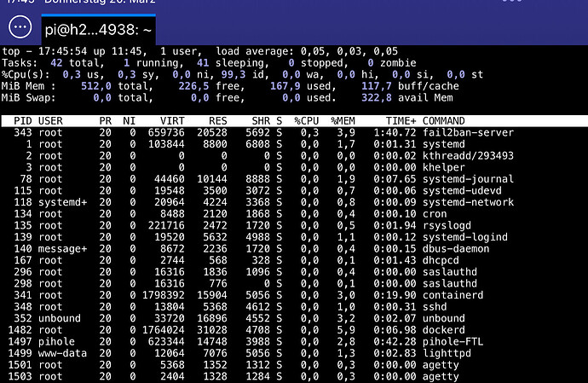Image resolution: width=588 pixels, height=383 pixels.
Task: Click the pihole user name
Action: 56,342
